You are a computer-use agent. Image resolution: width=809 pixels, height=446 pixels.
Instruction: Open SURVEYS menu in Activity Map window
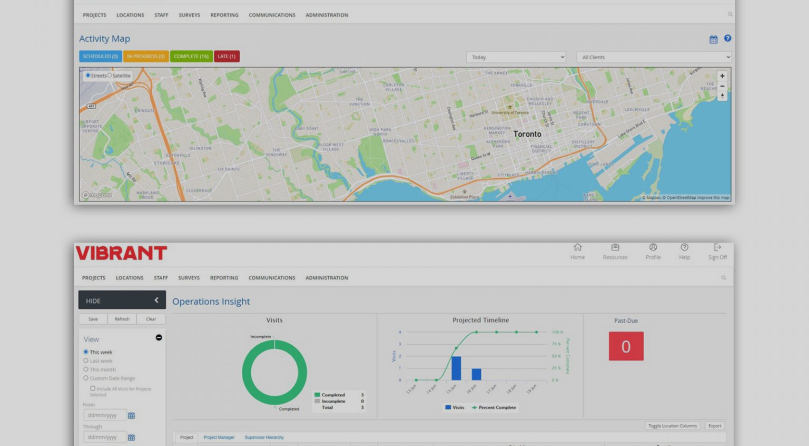point(189,15)
